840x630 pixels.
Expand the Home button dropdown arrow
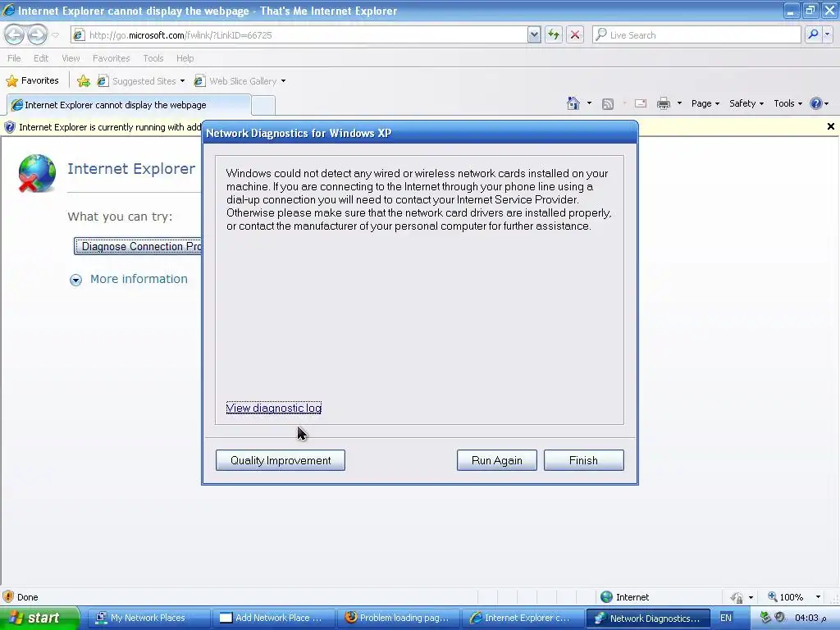pyautogui.click(x=589, y=103)
